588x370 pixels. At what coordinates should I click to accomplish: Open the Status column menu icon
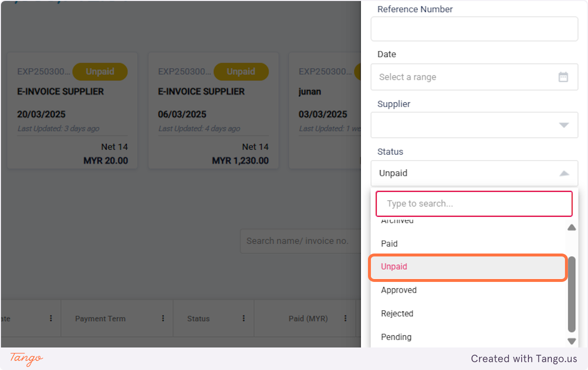tap(244, 318)
